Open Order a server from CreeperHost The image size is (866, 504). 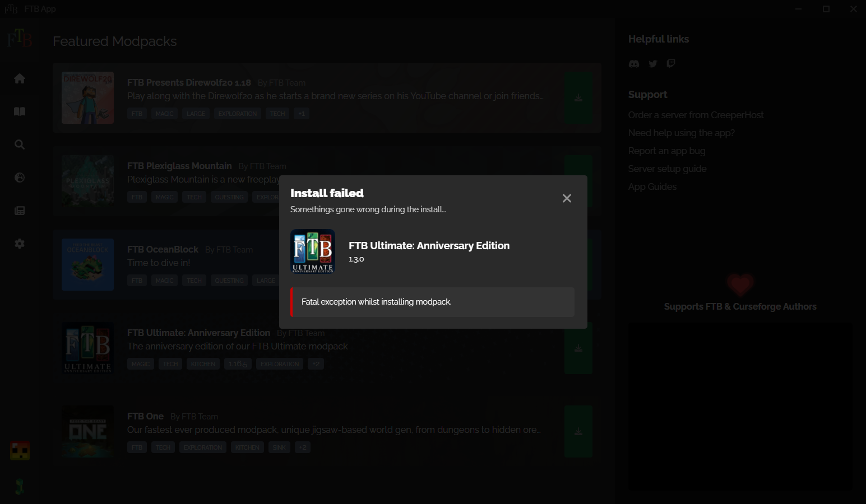point(696,115)
